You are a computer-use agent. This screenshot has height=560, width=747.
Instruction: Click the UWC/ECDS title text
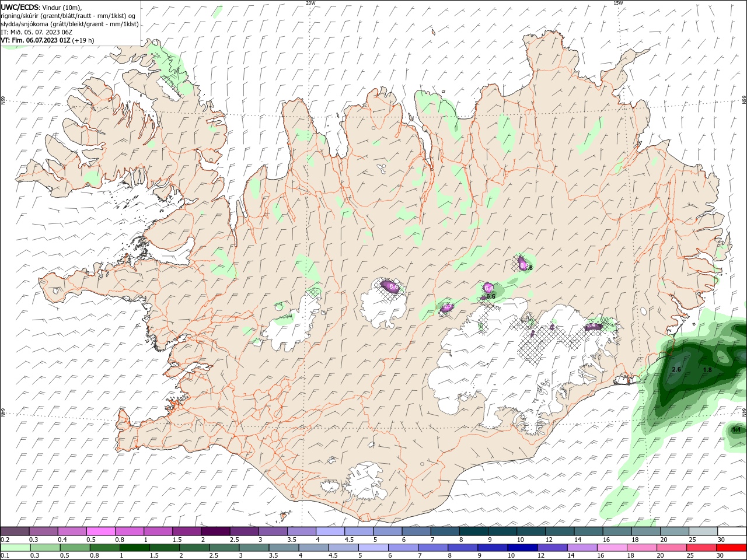(20, 7)
